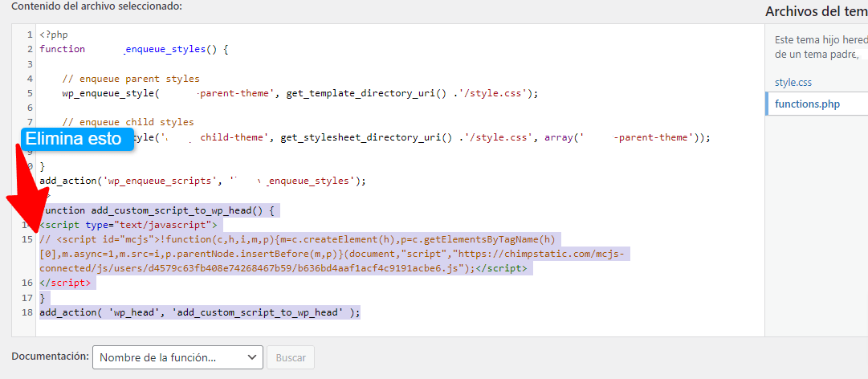Click the closing '</script>' on line 16

pos(65,283)
